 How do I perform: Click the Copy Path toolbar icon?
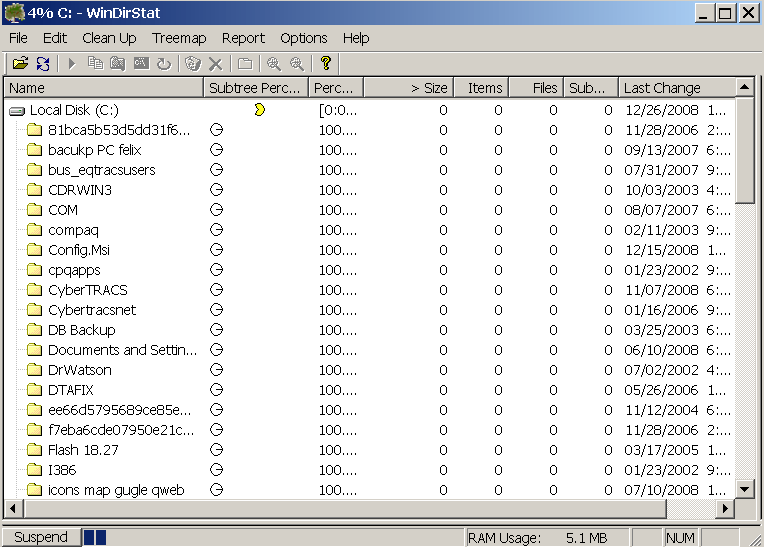pos(95,64)
